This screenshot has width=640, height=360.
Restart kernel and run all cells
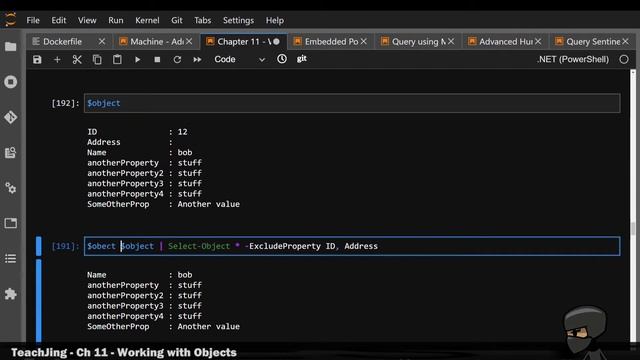click(197, 60)
